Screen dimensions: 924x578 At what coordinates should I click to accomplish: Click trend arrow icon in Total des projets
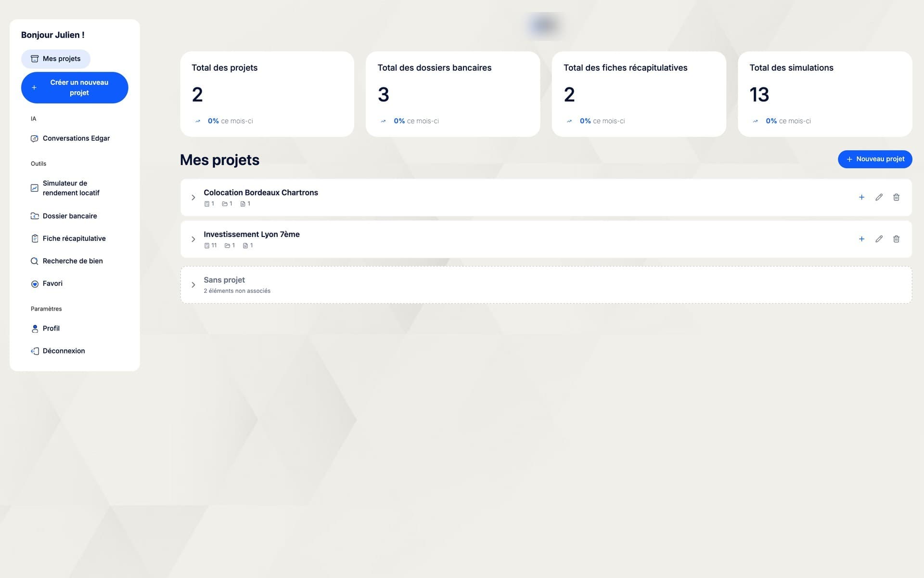click(198, 121)
